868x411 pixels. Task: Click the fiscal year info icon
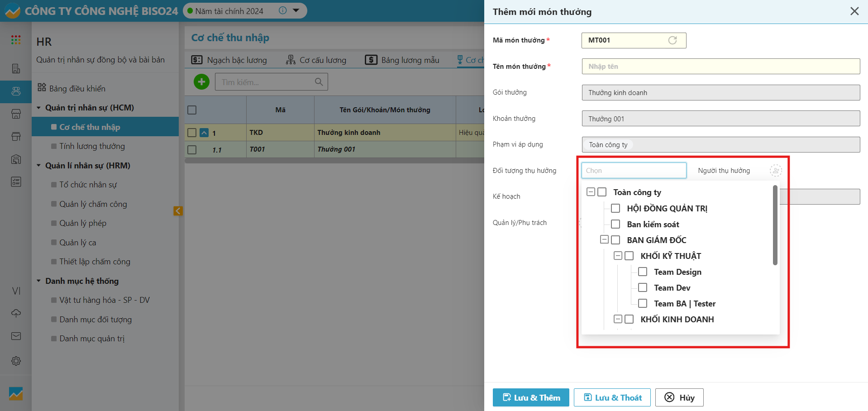coord(282,10)
